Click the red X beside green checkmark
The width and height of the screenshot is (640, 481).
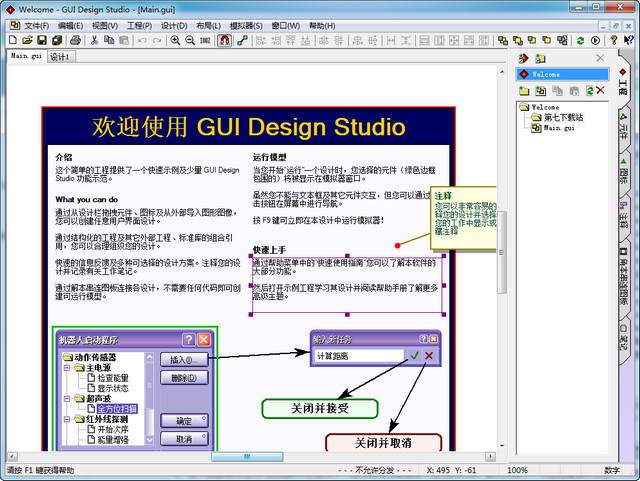point(429,356)
